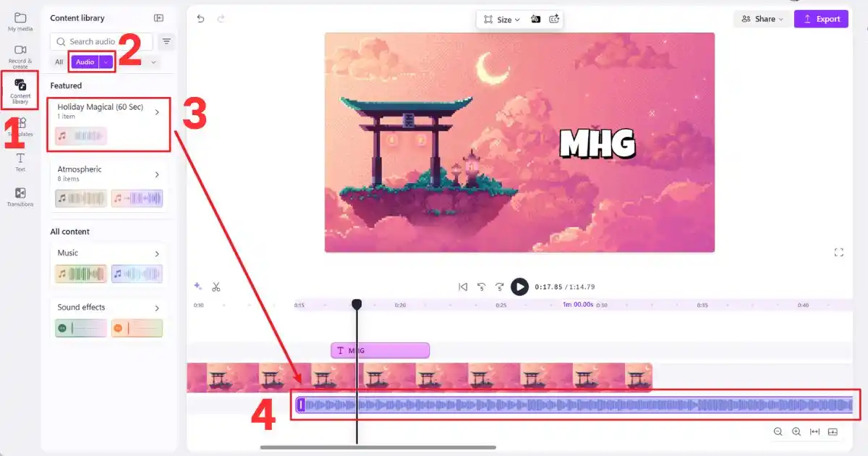Open the audio search filter options
This screenshot has height=456, width=868.
click(x=166, y=41)
